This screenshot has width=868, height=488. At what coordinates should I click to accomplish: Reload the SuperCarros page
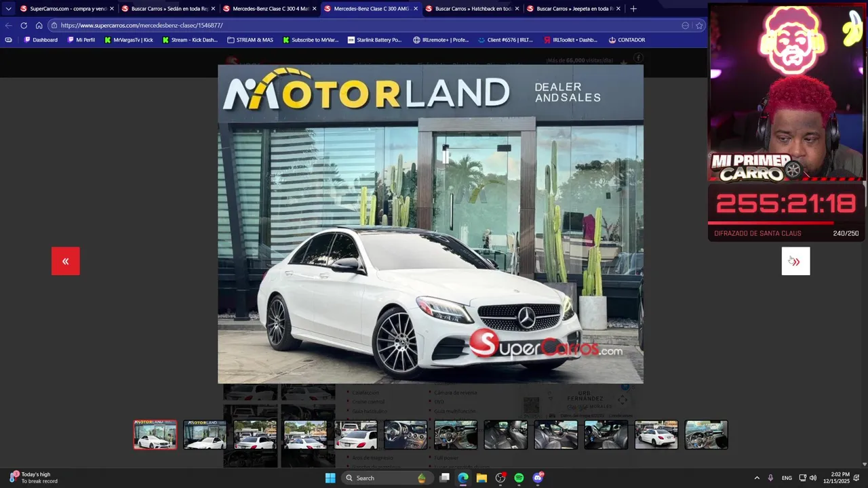24,25
